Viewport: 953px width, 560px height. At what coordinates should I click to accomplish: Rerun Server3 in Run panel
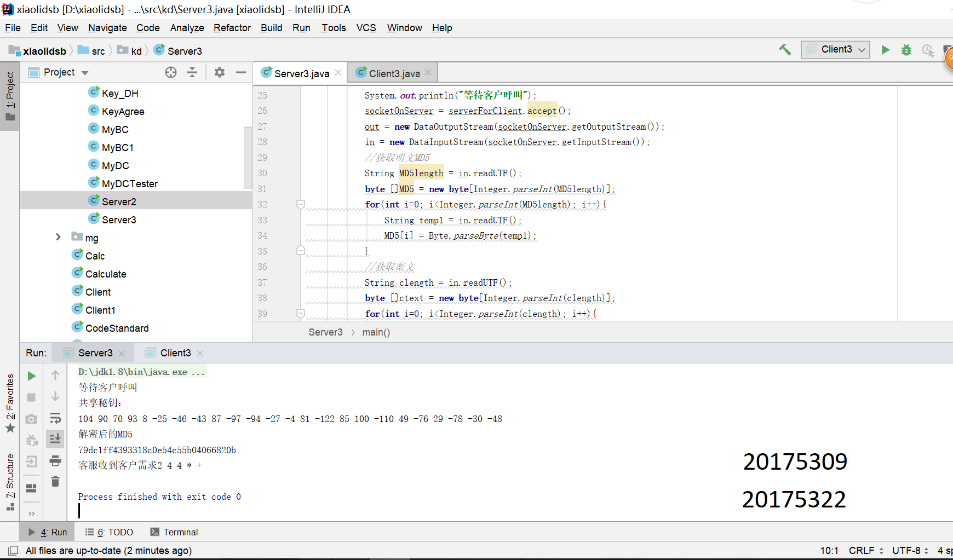31,376
